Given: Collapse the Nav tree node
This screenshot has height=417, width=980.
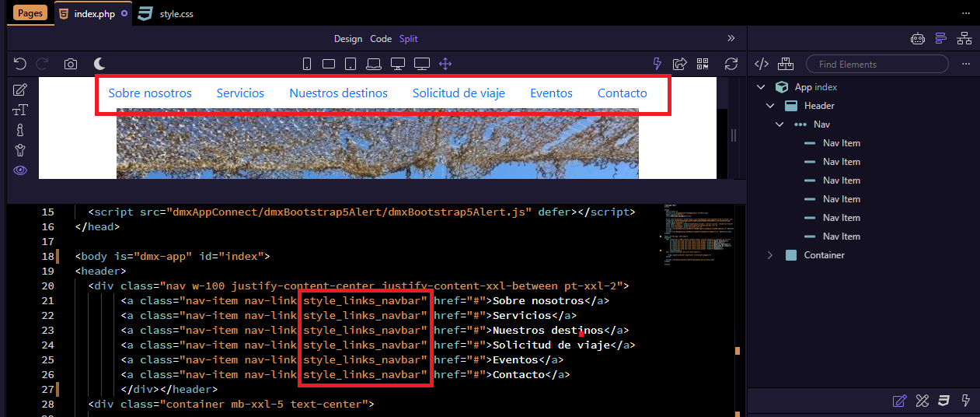Looking at the screenshot, I should [779, 124].
